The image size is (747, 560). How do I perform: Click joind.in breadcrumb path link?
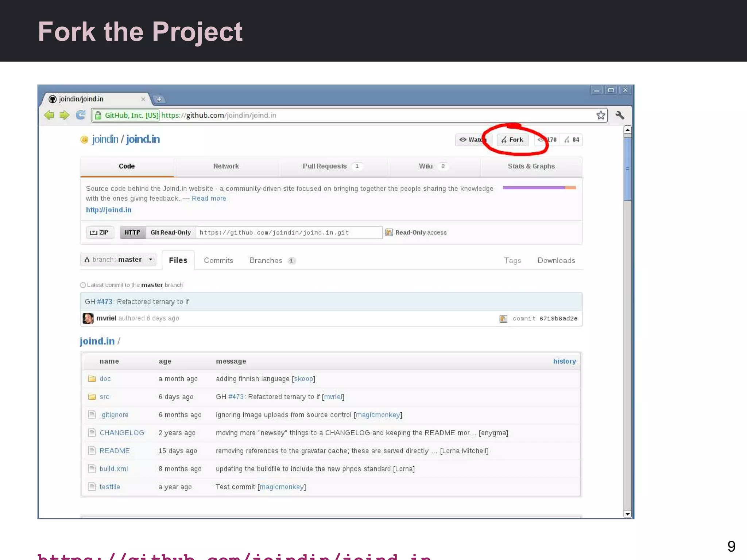click(x=97, y=341)
